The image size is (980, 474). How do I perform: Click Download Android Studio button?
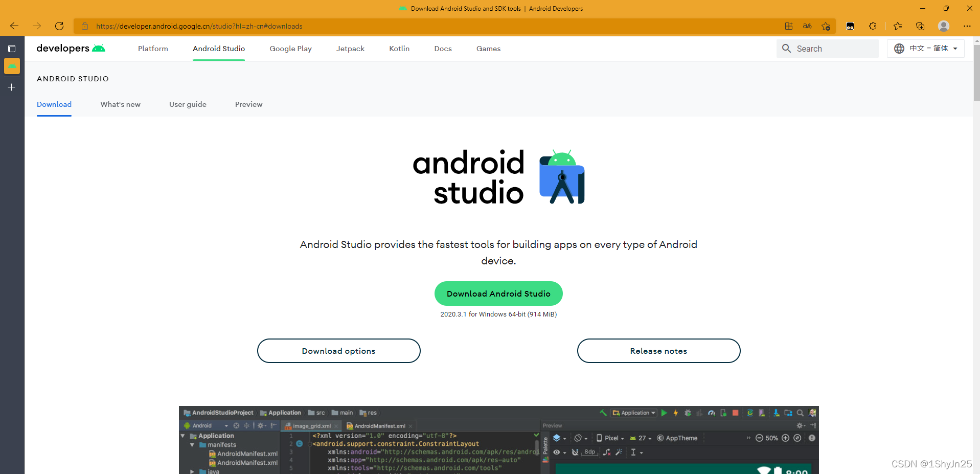[x=498, y=294]
